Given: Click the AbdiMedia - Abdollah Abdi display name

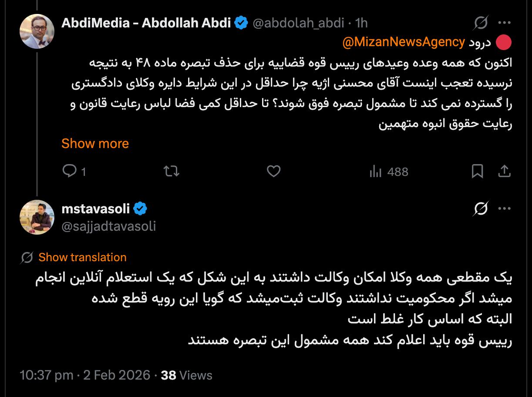Looking at the screenshot, I should point(146,23).
